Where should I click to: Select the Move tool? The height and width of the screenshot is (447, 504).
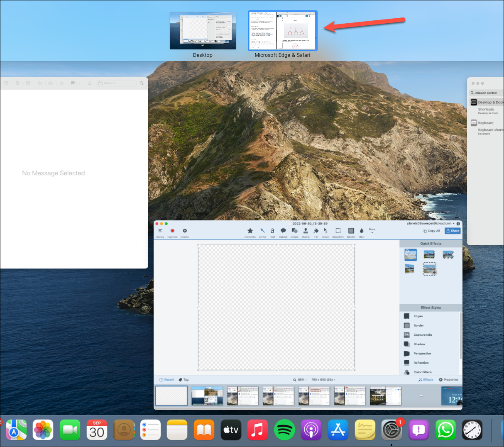(325, 233)
